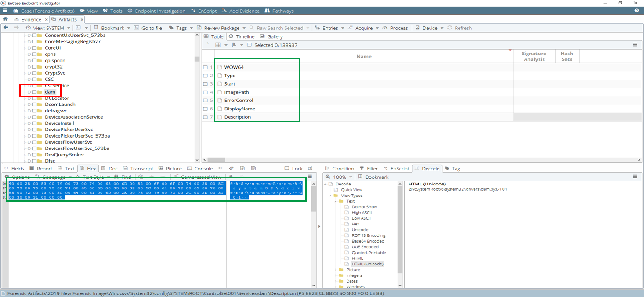Open the Device dropdown
The height and width of the screenshot is (297, 644).
(x=429, y=28)
